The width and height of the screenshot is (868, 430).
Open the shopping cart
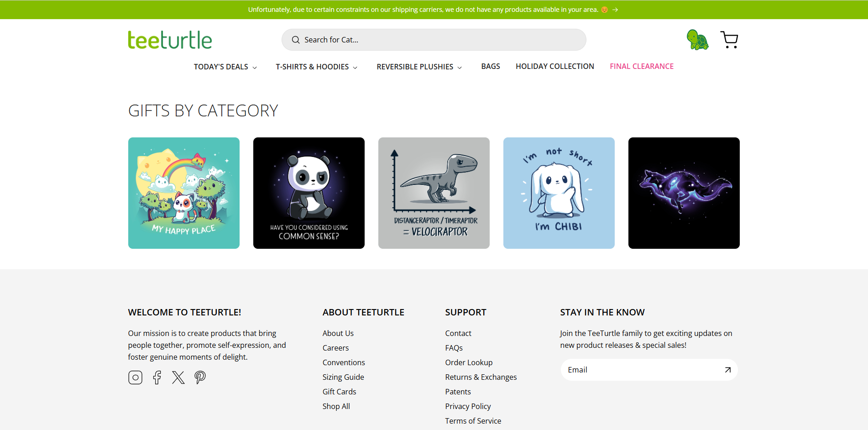729,39
